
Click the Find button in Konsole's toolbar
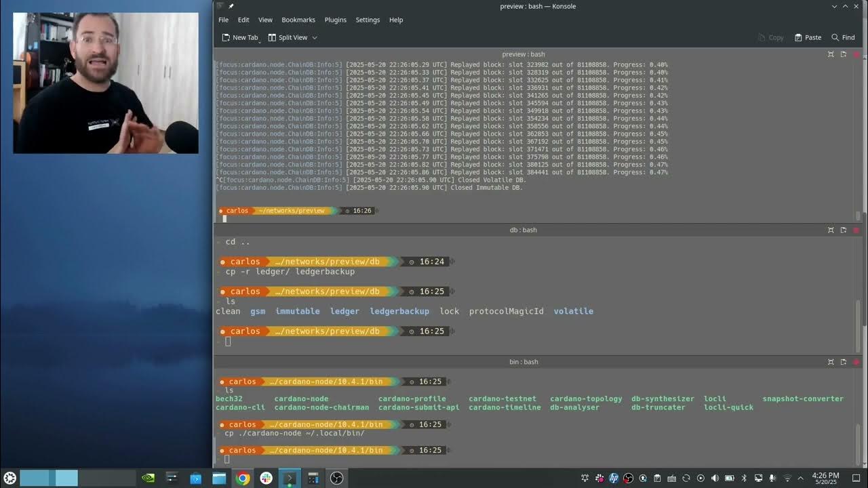click(843, 37)
